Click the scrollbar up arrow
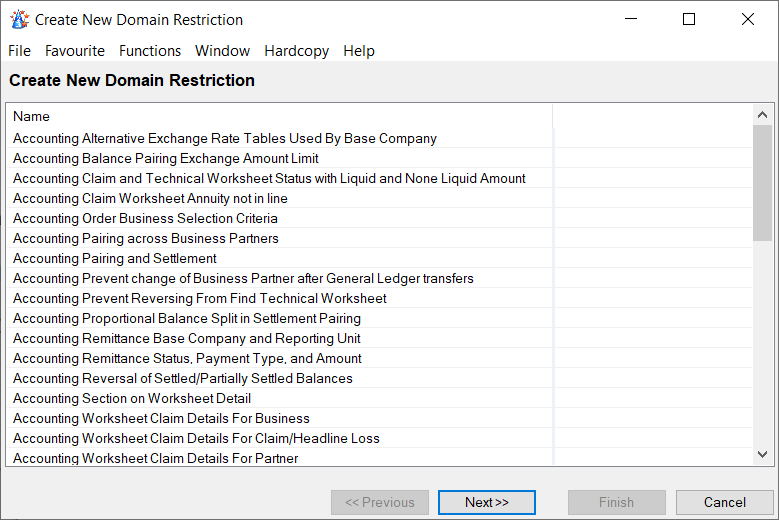Viewport: 779px width, 520px height. click(763, 115)
